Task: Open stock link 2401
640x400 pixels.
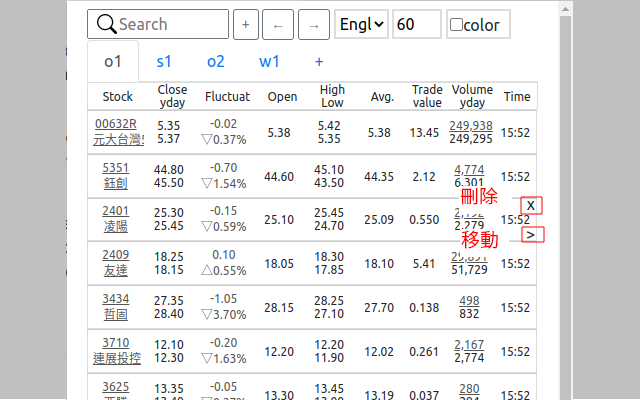Action: pos(116,211)
